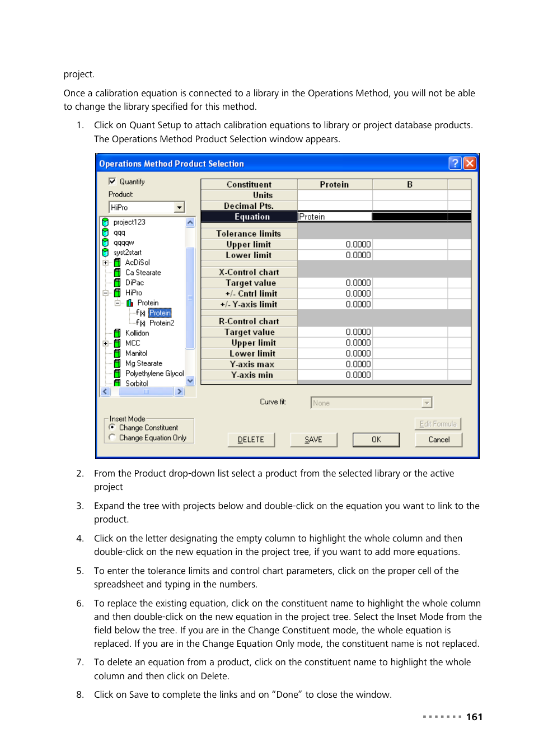Click the HiPro product icon
The height and width of the screenshot is (756, 534).
[x=117, y=293]
